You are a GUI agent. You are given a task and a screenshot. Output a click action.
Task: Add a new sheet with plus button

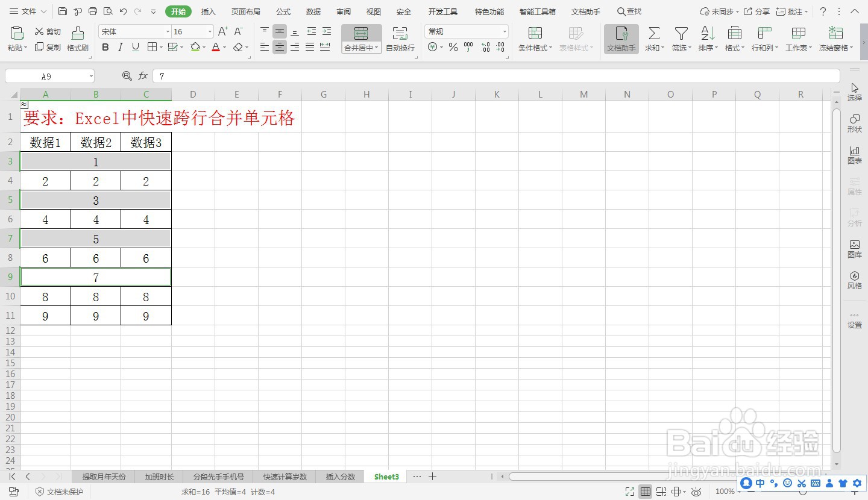(432, 477)
